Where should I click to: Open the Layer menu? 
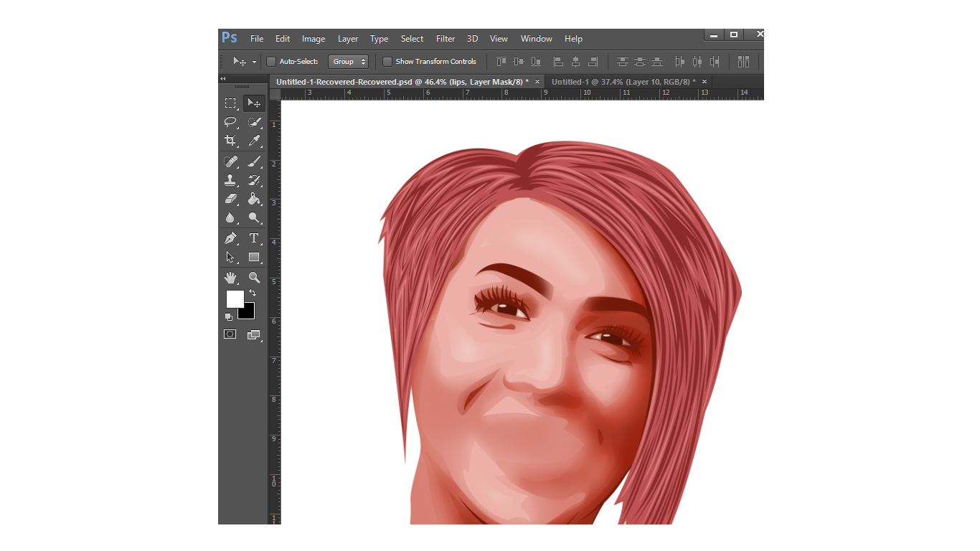pos(348,39)
